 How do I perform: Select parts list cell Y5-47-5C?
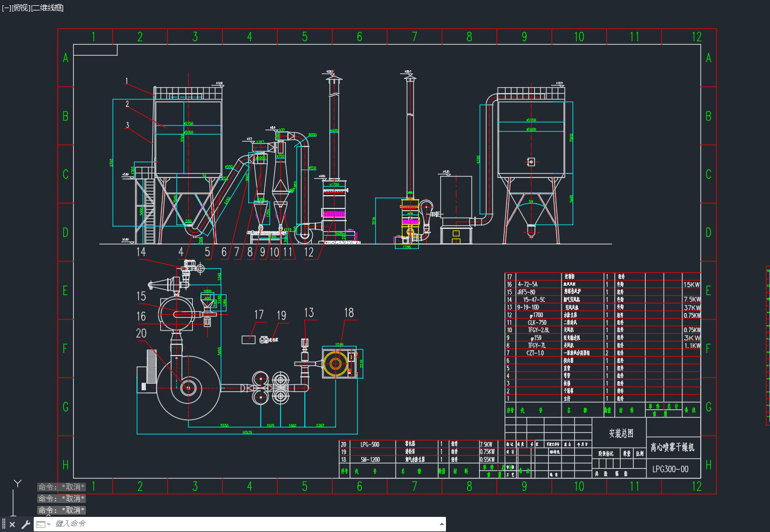534,300
